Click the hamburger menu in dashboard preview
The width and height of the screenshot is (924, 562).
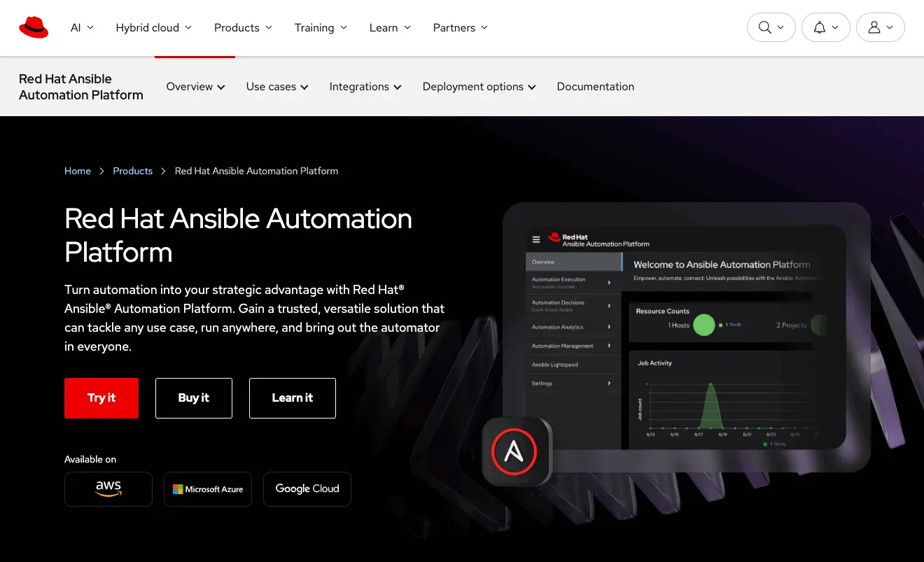[x=536, y=239]
